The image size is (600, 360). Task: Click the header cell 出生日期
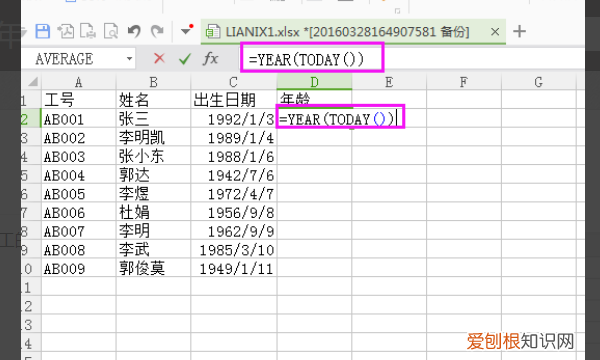coord(233,99)
